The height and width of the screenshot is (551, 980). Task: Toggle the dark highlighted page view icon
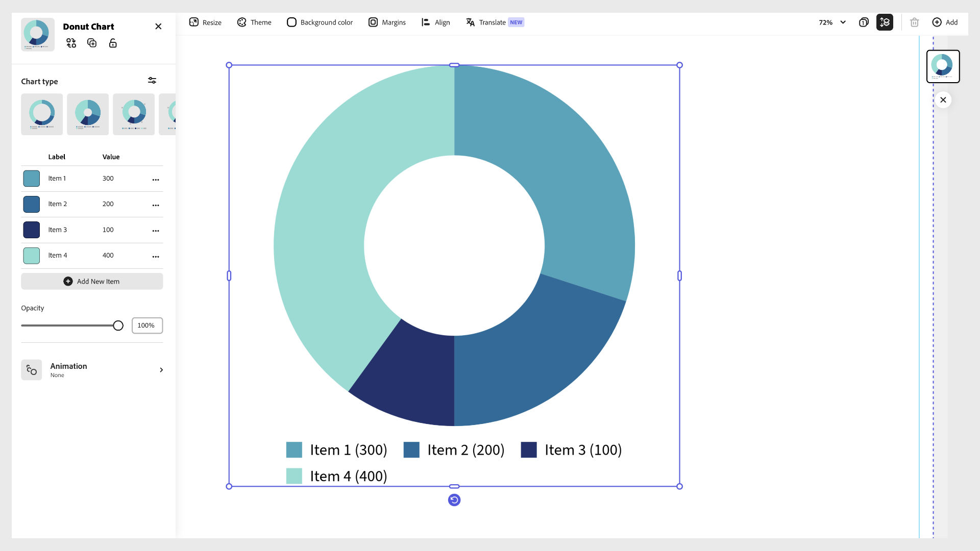pyautogui.click(x=885, y=22)
